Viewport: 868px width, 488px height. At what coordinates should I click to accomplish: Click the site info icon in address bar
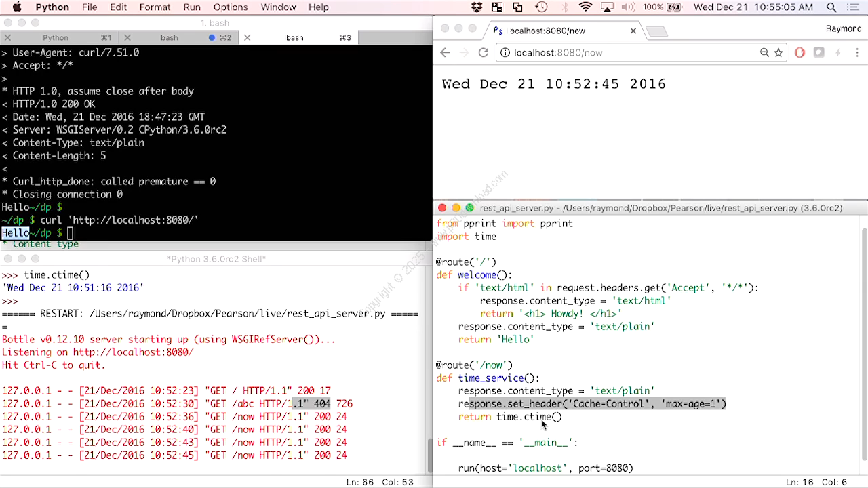click(x=506, y=52)
